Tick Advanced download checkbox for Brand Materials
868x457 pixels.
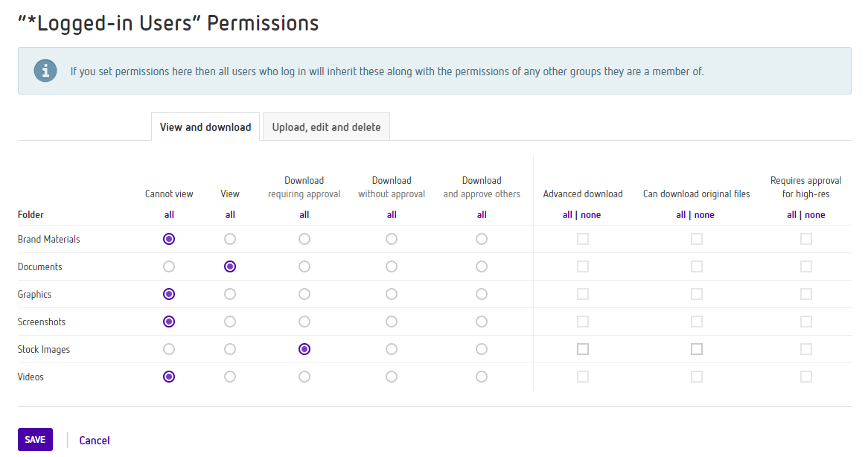(x=583, y=239)
